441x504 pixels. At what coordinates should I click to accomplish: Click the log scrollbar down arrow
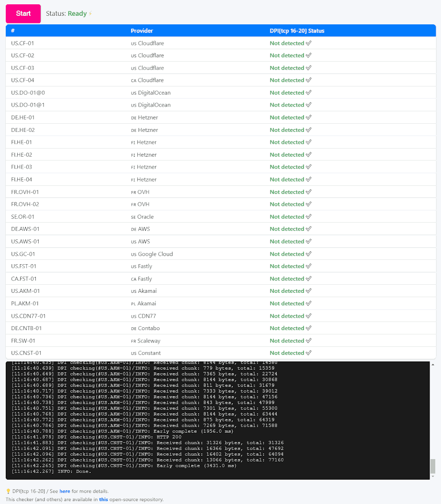pyautogui.click(x=433, y=476)
